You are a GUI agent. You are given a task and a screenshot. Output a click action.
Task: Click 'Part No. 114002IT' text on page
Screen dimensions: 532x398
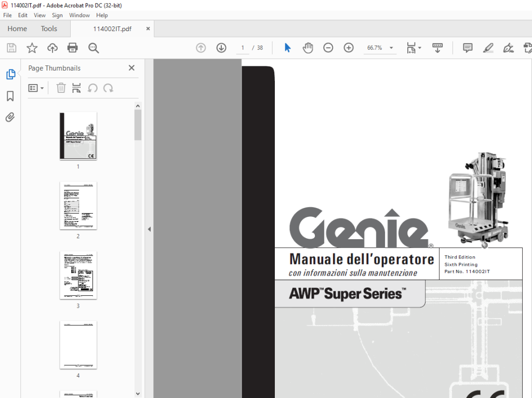(467, 271)
